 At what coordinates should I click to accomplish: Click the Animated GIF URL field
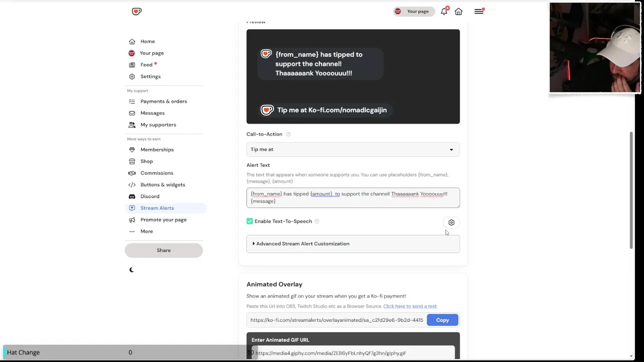point(353,353)
